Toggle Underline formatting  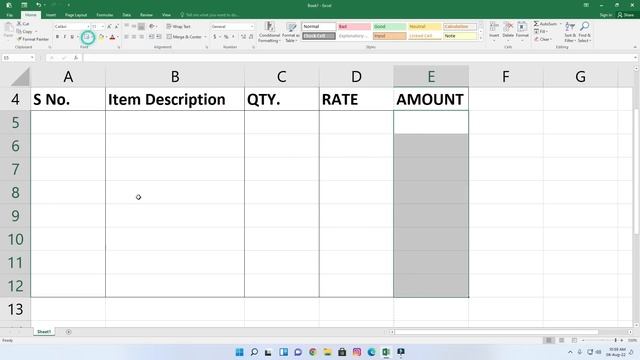[x=72, y=37]
